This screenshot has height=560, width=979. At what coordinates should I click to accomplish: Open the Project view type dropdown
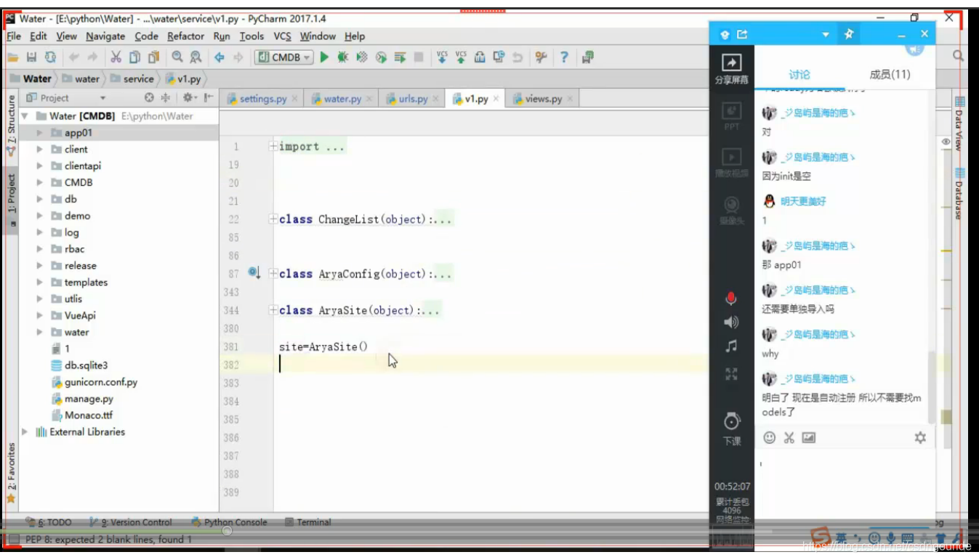pyautogui.click(x=102, y=97)
